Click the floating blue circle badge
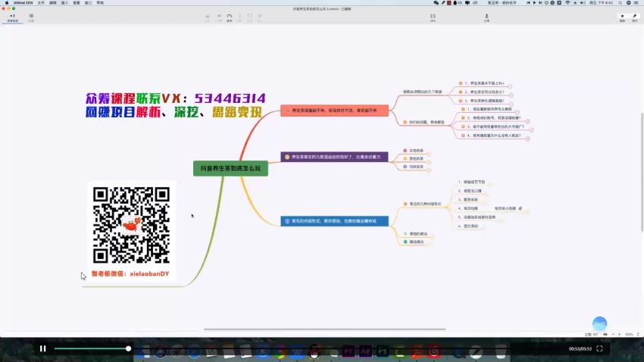The height and width of the screenshot is (362, 644). (599, 323)
